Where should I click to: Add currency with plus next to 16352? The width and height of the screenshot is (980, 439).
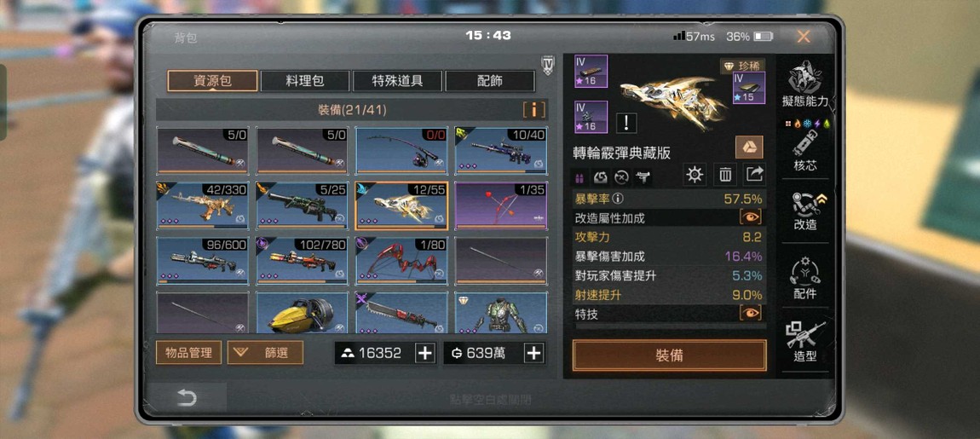tap(424, 353)
